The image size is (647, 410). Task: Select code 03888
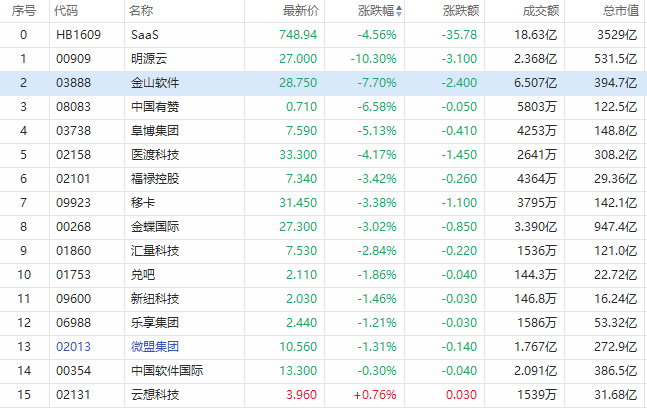point(73,82)
